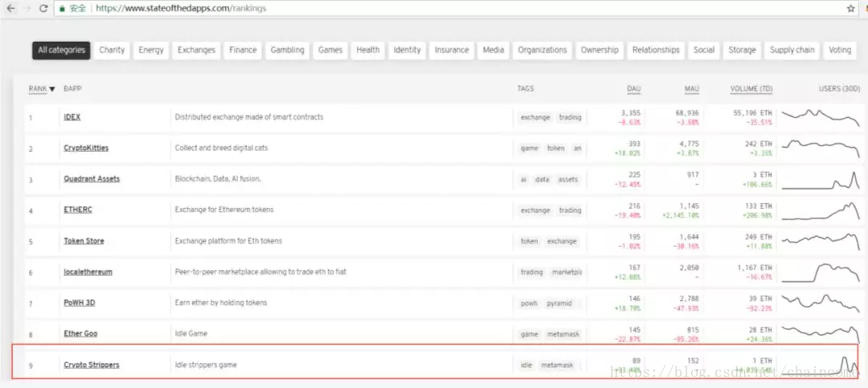Click the pyramid tag in PoWH 3D row

coord(559,304)
